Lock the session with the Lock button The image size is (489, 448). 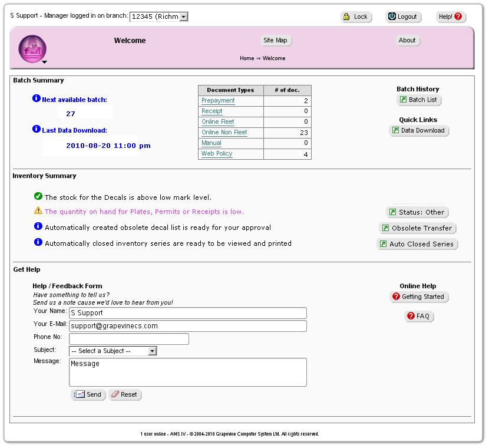[x=356, y=17]
